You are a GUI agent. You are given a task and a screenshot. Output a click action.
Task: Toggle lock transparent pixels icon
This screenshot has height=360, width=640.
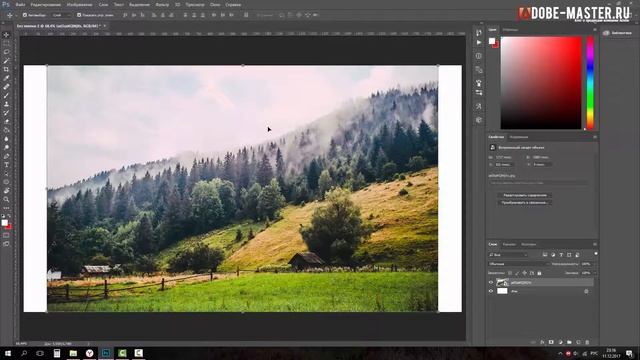coord(510,273)
